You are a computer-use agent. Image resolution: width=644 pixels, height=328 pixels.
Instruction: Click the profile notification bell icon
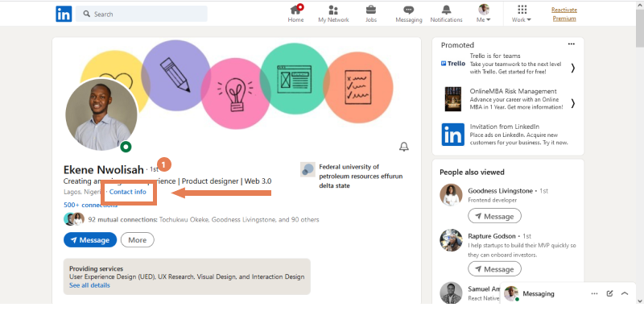[404, 147]
